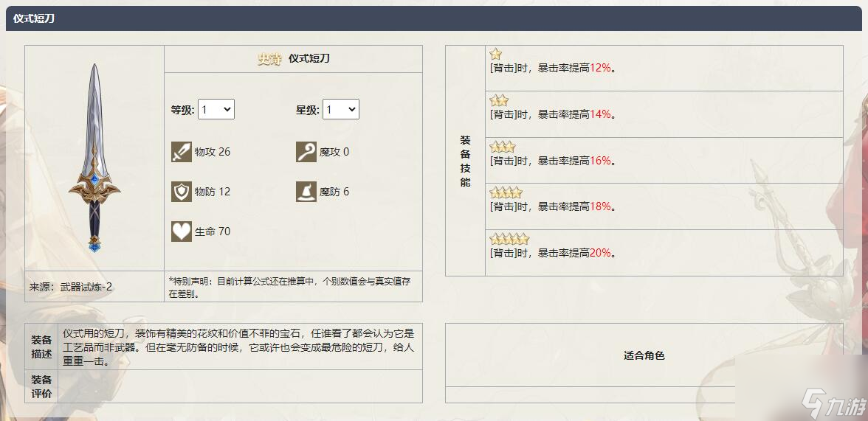This screenshot has height=421, width=868.
Task: Click the 装备技能 column header
Action: (x=465, y=161)
